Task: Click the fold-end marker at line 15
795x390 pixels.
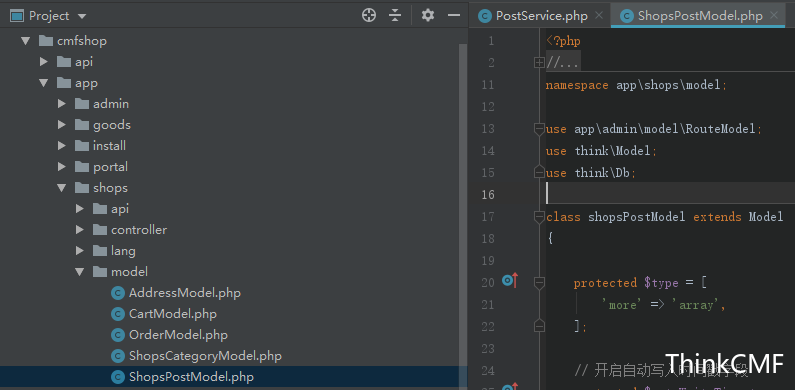Action: point(539,172)
